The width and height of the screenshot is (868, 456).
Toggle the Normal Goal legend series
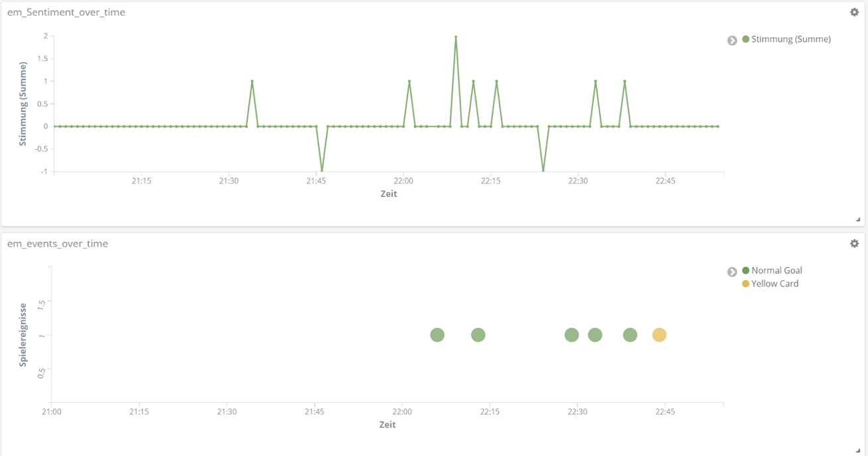point(777,270)
